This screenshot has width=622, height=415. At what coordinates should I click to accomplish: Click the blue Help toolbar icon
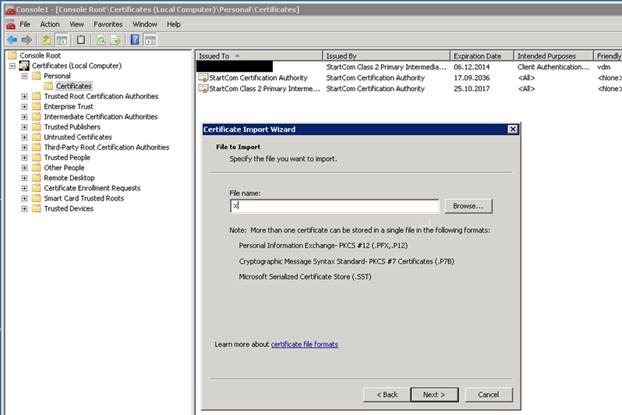[x=136, y=39]
